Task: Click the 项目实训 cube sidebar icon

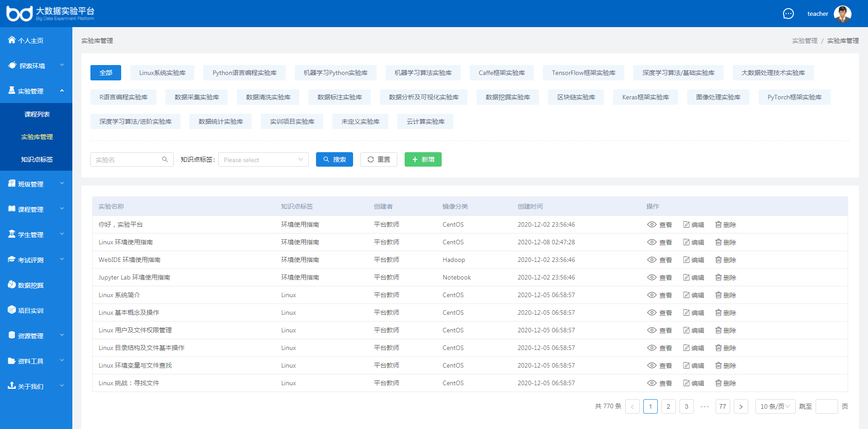Action: click(x=12, y=310)
